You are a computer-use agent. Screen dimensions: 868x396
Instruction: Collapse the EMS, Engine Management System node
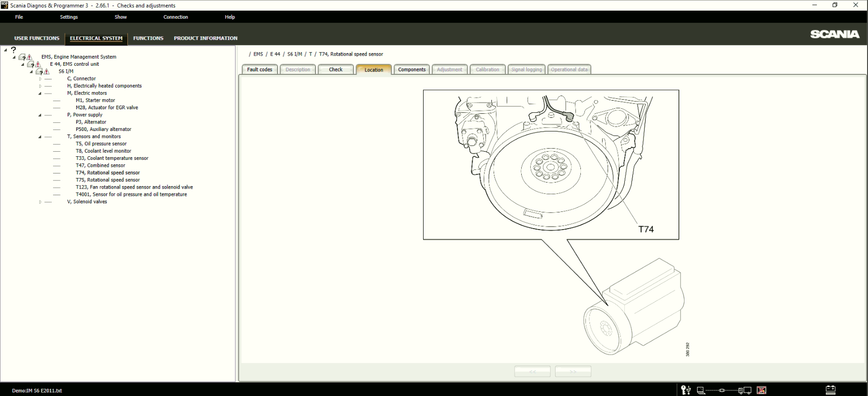[x=14, y=57]
